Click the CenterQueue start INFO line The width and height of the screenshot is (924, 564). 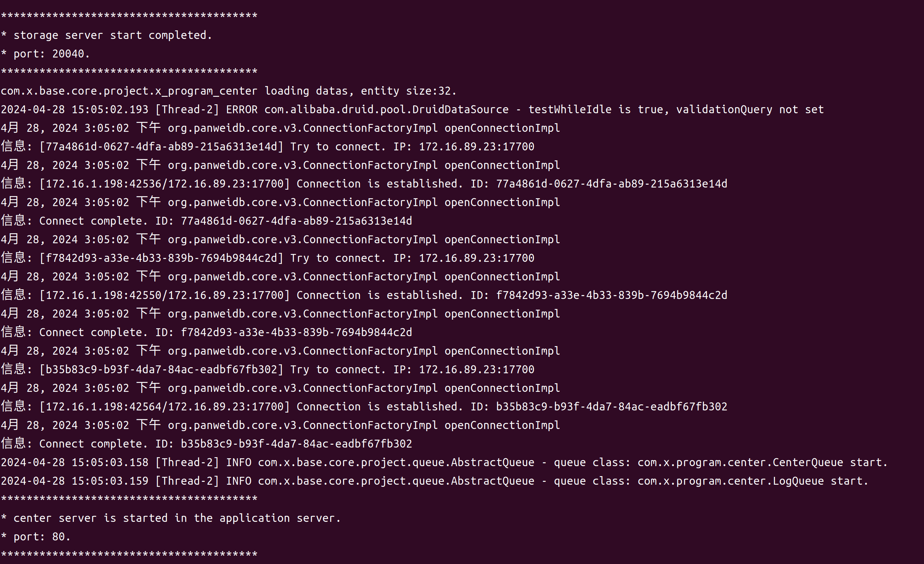click(x=444, y=462)
